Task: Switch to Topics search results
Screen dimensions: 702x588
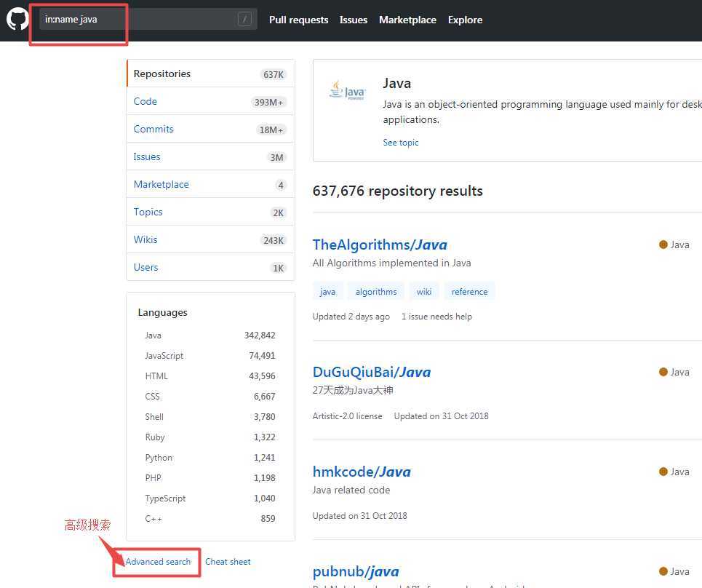Action: pos(211,212)
